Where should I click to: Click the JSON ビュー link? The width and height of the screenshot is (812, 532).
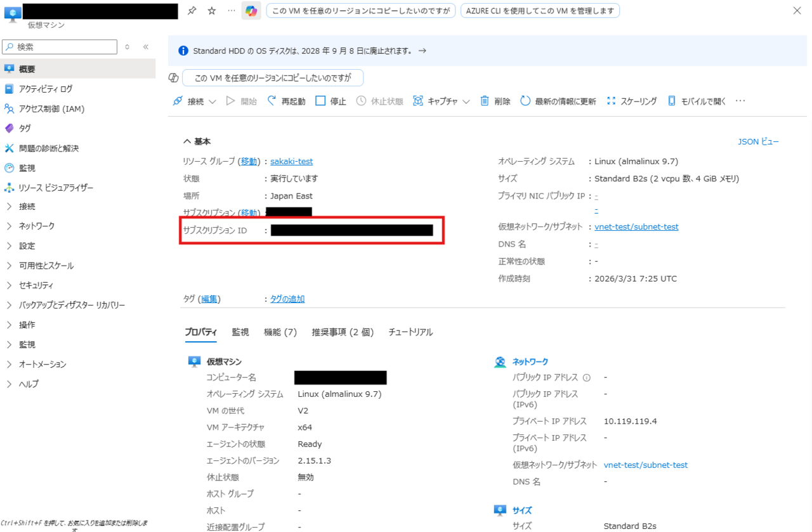(x=758, y=142)
